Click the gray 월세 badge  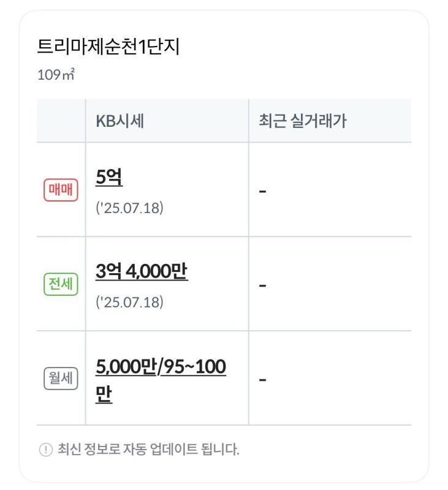61,378
